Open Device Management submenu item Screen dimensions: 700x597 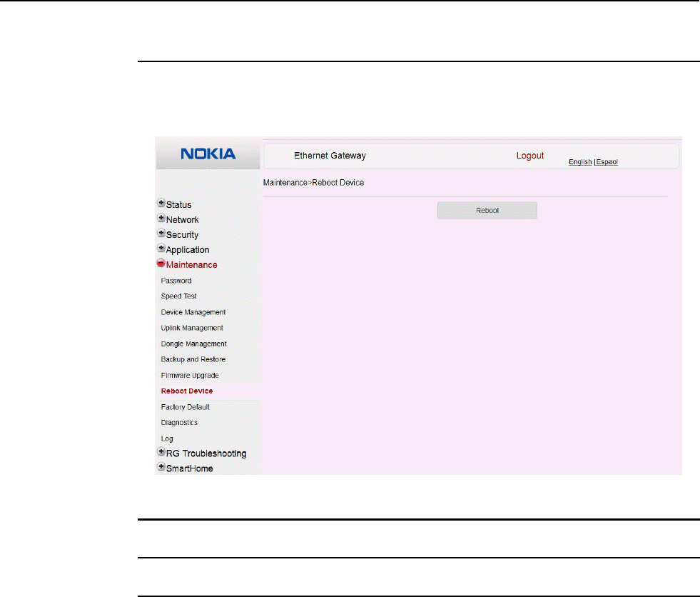pos(193,312)
